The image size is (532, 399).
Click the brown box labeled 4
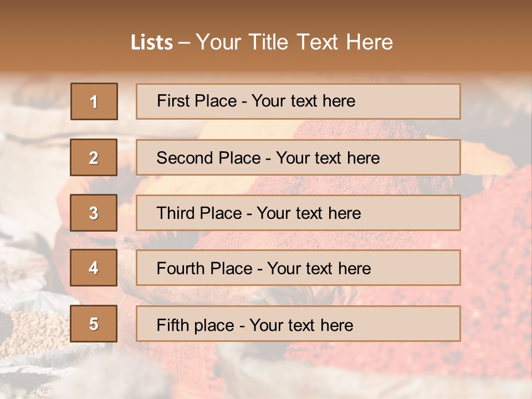pos(94,268)
